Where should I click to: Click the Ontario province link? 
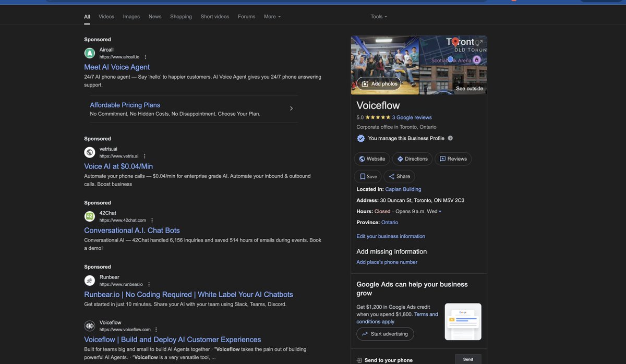coord(390,223)
